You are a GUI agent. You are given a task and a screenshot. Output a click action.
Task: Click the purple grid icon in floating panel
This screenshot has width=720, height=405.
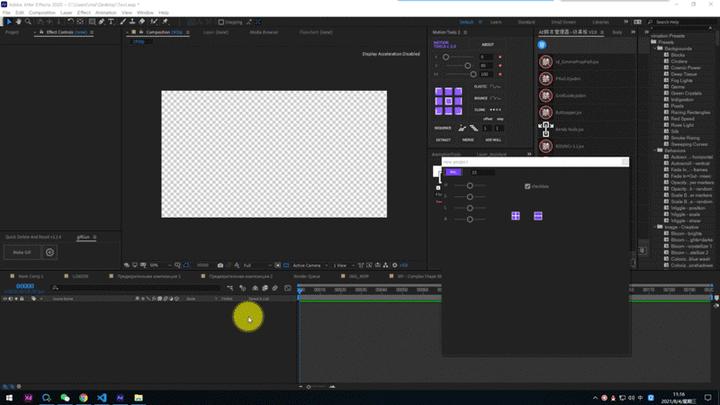coord(516,216)
